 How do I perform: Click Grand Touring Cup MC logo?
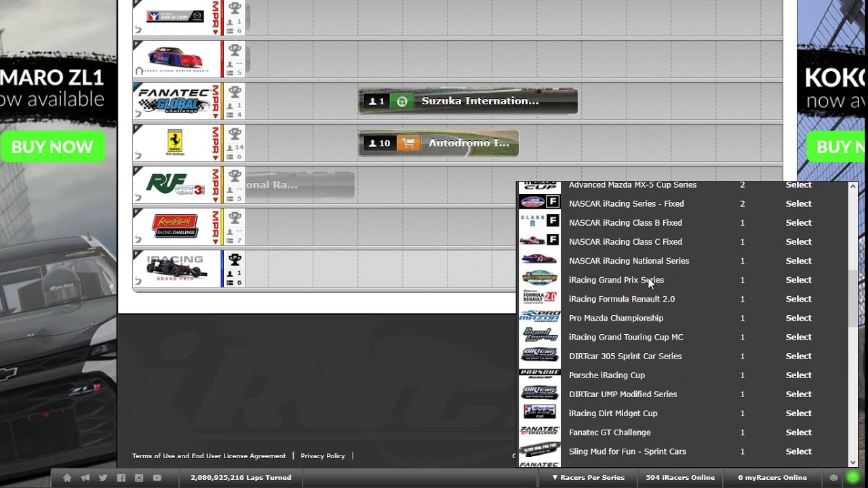[x=539, y=335]
